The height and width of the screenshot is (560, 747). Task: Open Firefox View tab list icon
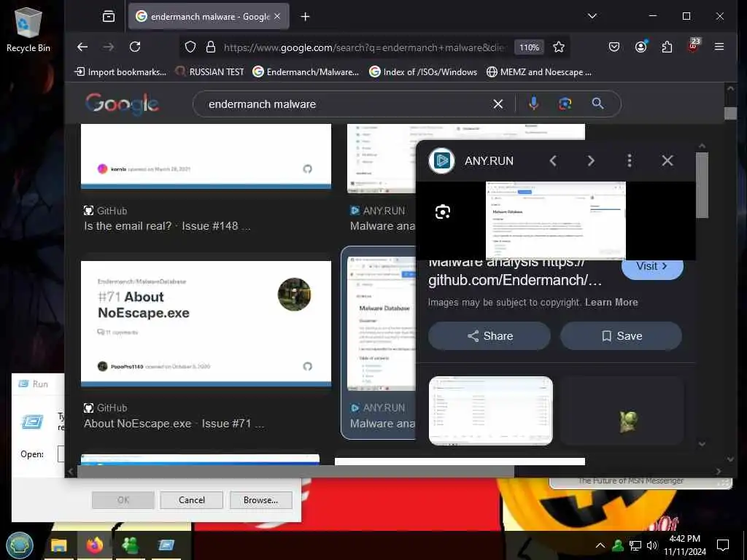coord(109,17)
